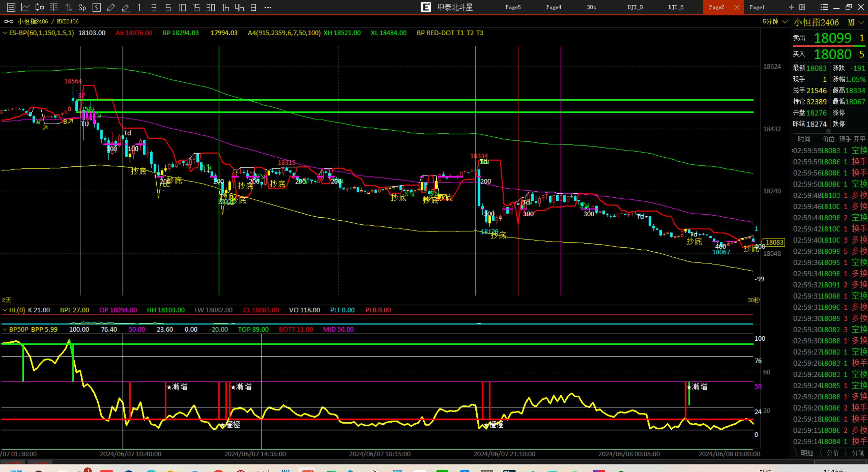The height and width of the screenshot is (472, 868).
Task: Click the 持仓 32389 value
Action: click(x=816, y=101)
